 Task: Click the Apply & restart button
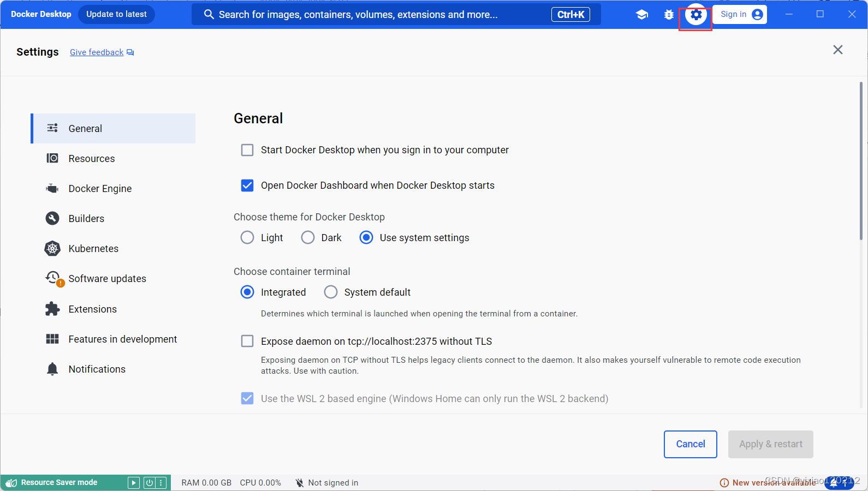771,444
